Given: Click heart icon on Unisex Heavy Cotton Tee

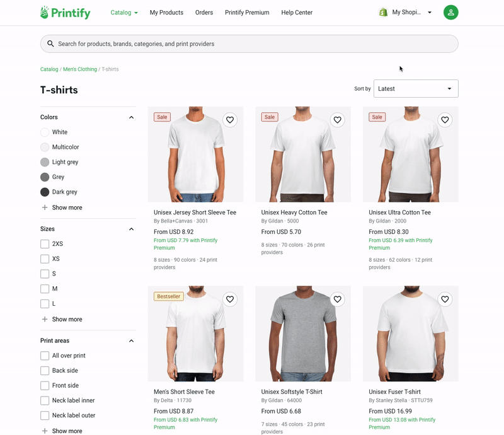Looking at the screenshot, I should click(x=337, y=120).
